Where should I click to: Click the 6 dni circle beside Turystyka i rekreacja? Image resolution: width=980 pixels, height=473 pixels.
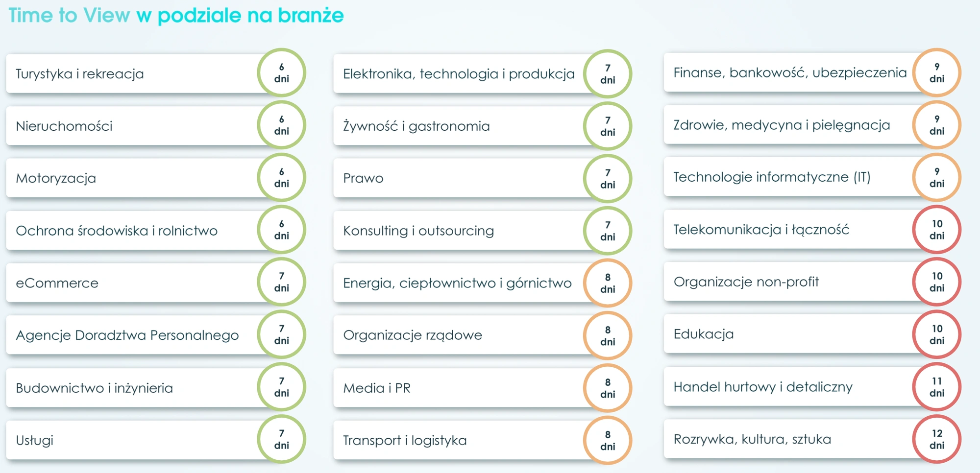pyautogui.click(x=281, y=72)
